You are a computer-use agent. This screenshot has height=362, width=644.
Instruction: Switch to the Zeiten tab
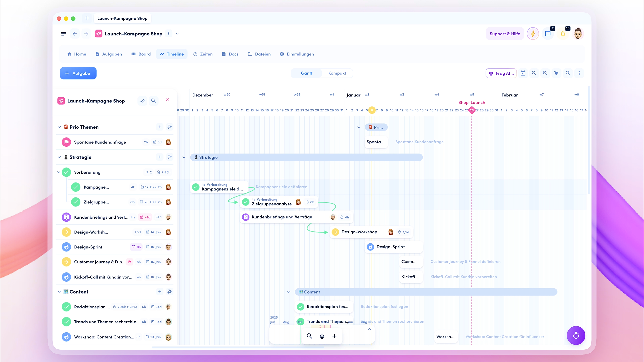click(x=203, y=54)
